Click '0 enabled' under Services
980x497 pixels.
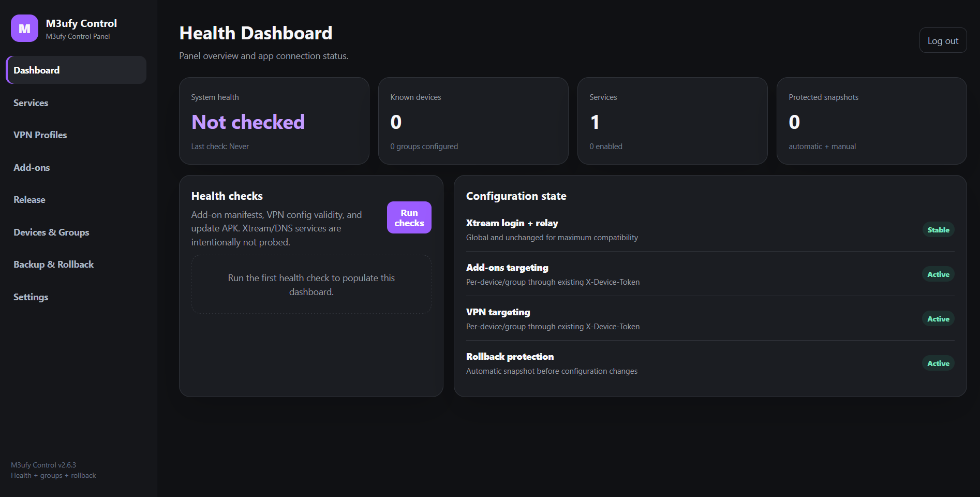605,147
